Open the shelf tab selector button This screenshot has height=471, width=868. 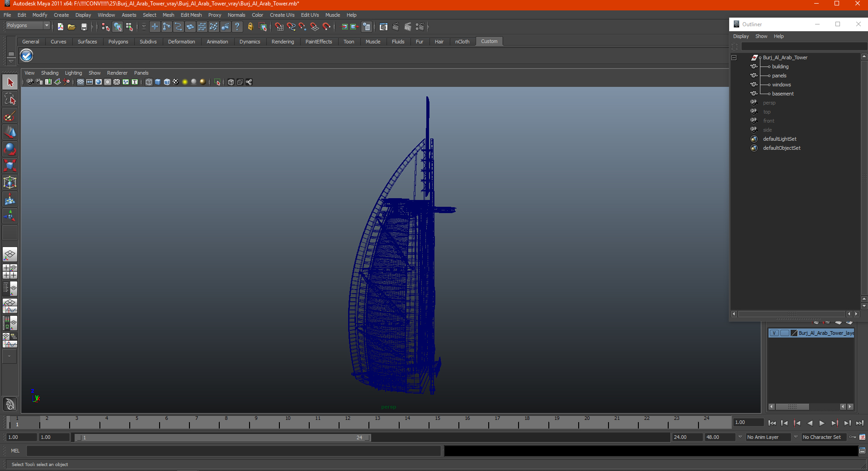pyautogui.click(x=11, y=54)
